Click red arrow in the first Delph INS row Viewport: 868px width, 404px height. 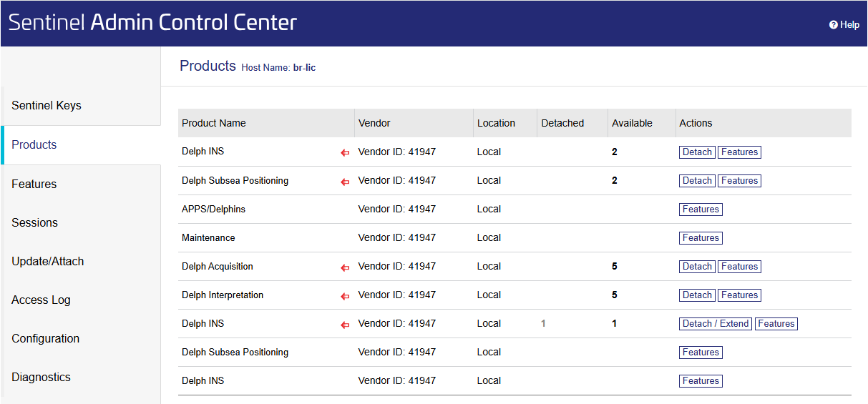click(x=345, y=153)
